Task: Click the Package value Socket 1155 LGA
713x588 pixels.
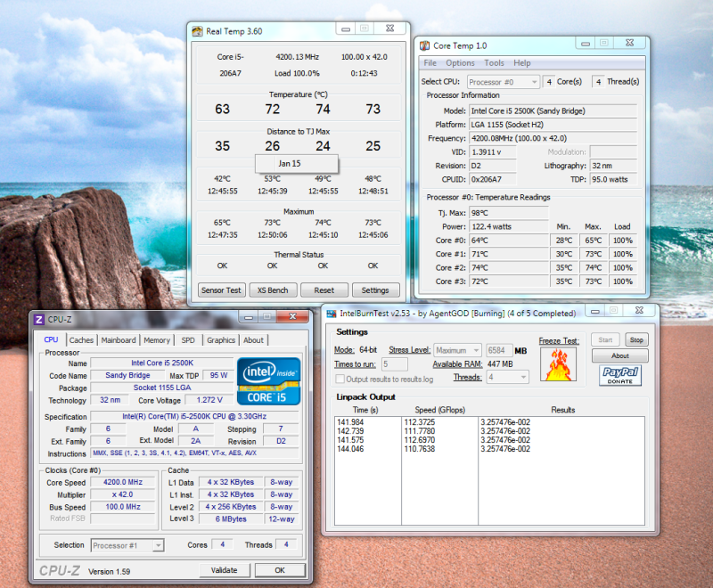Action: click(162, 388)
